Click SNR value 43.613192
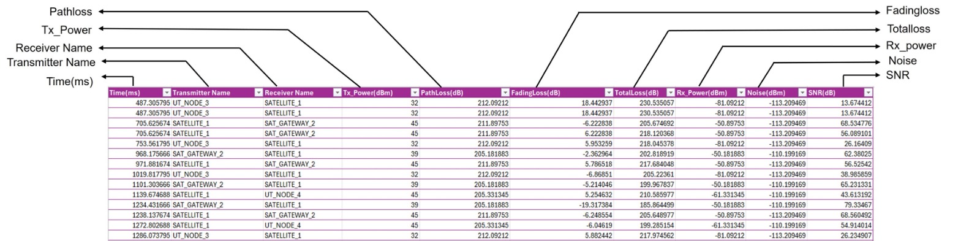The height and width of the screenshot is (241, 980). [x=856, y=195]
